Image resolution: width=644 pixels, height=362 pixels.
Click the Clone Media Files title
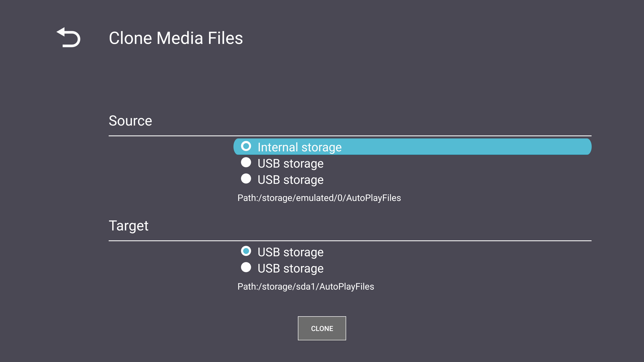(x=176, y=38)
